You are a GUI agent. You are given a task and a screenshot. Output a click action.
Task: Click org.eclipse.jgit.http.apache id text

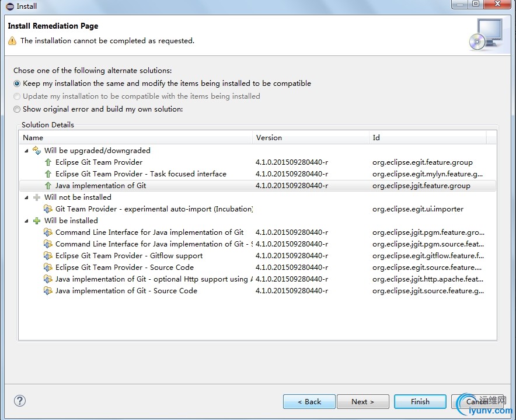click(x=428, y=279)
